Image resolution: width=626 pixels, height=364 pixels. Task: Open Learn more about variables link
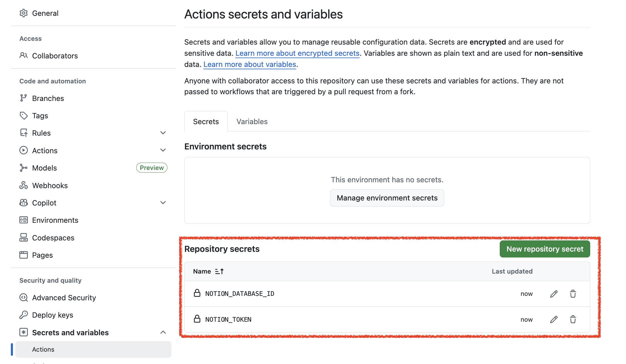click(250, 64)
